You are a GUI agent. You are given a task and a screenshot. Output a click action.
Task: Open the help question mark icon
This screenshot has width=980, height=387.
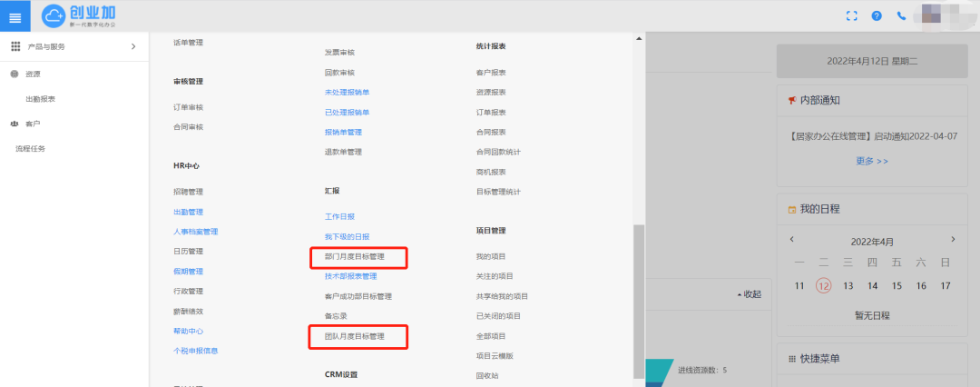pyautogui.click(x=877, y=15)
